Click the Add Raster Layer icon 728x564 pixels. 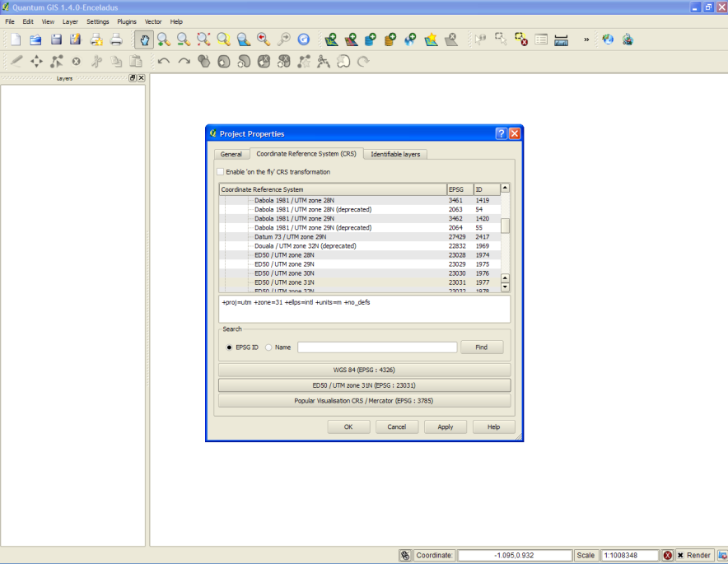(351, 40)
